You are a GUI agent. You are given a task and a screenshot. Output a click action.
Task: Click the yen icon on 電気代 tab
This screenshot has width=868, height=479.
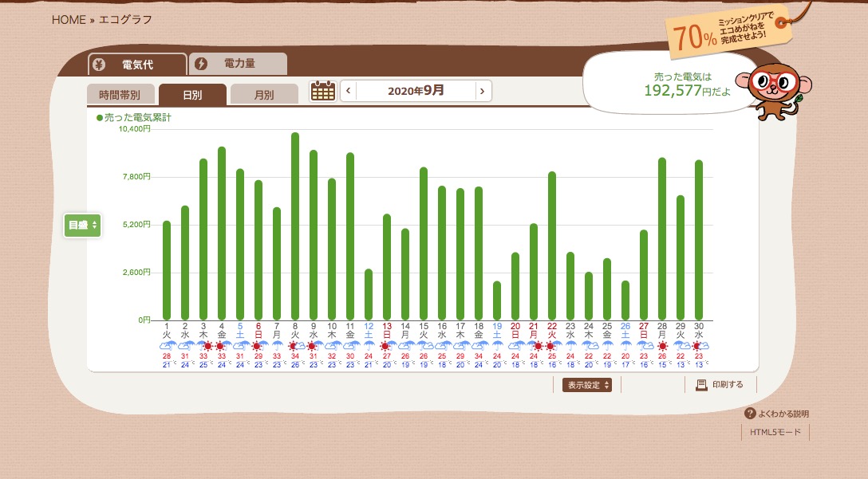(x=98, y=65)
